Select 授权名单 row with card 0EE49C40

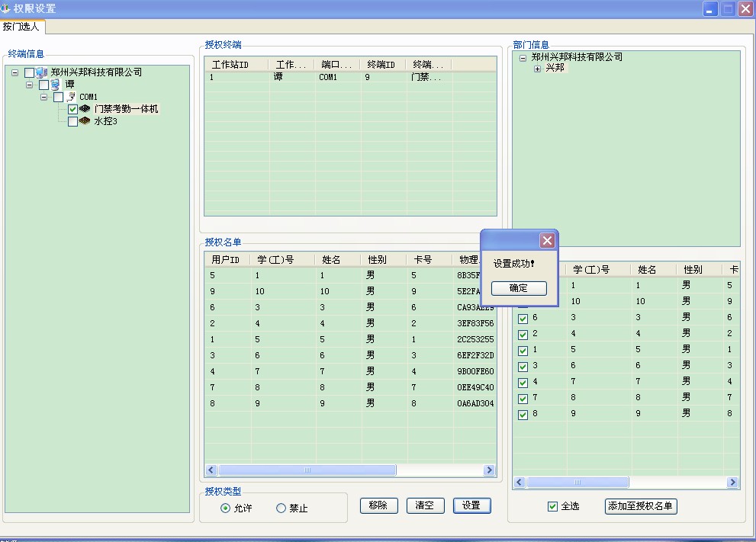[x=350, y=387]
